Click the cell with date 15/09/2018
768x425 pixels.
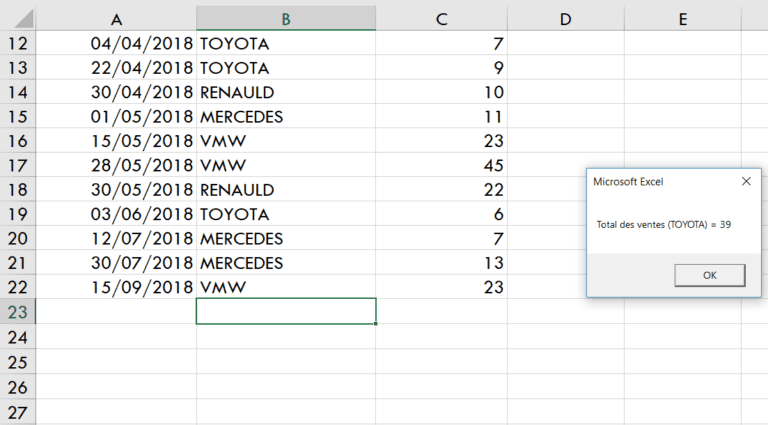click(x=116, y=287)
